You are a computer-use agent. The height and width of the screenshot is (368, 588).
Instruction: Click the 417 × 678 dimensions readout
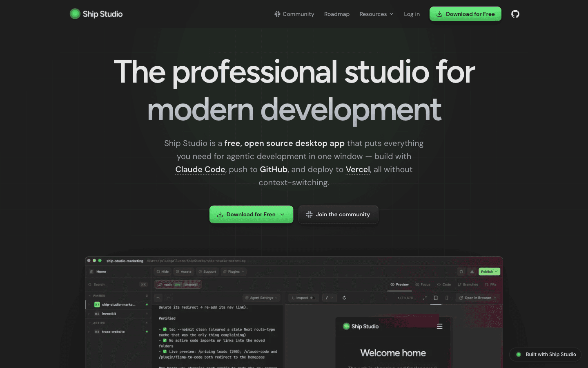[x=405, y=298]
